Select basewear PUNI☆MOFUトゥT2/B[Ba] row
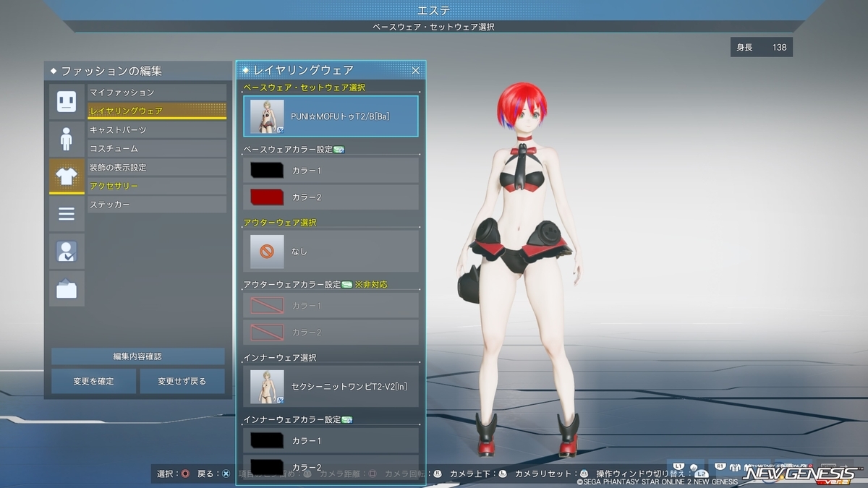868x488 pixels. click(331, 116)
